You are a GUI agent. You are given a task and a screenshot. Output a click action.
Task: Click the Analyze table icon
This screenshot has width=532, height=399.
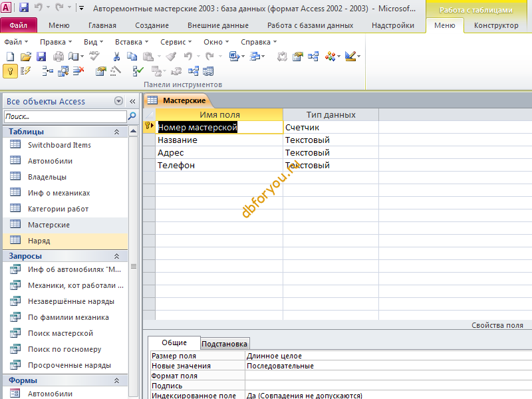[255, 57]
